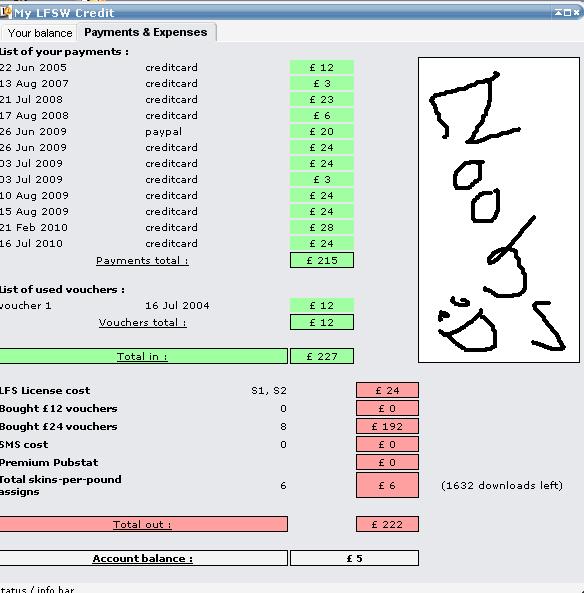
Task: Click the Payments total label
Action: [142, 261]
